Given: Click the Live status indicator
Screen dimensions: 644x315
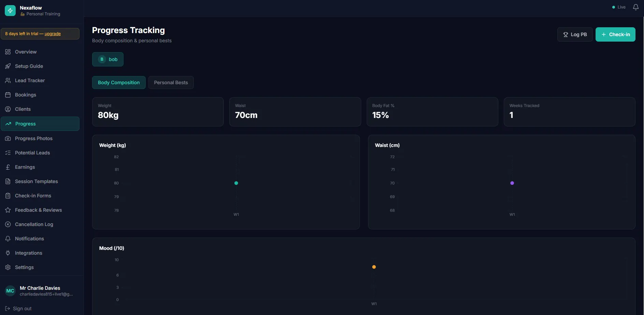Looking at the screenshot, I should click(x=619, y=7).
